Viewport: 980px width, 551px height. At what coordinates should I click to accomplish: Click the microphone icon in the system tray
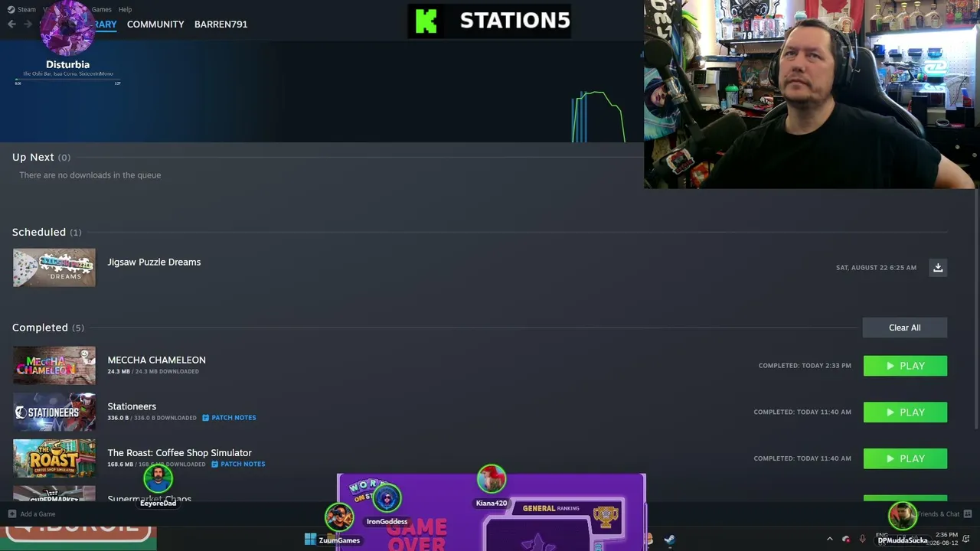[862, 540]
